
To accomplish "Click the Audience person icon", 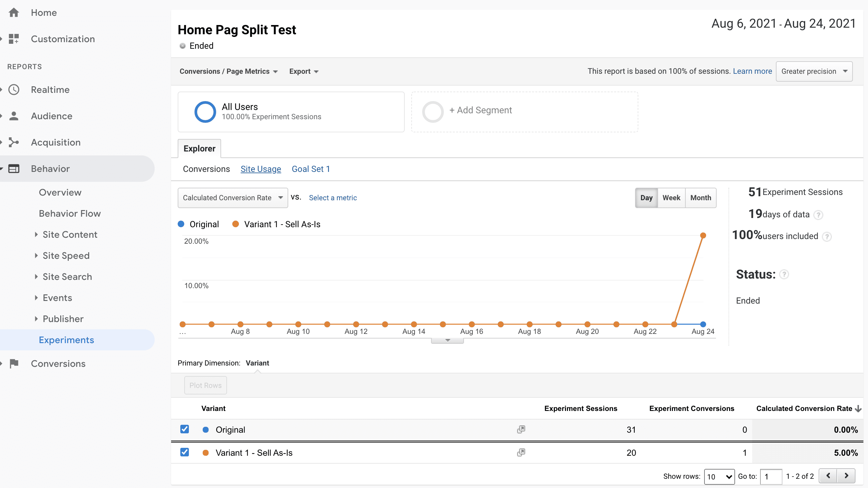I will [14, 116].
